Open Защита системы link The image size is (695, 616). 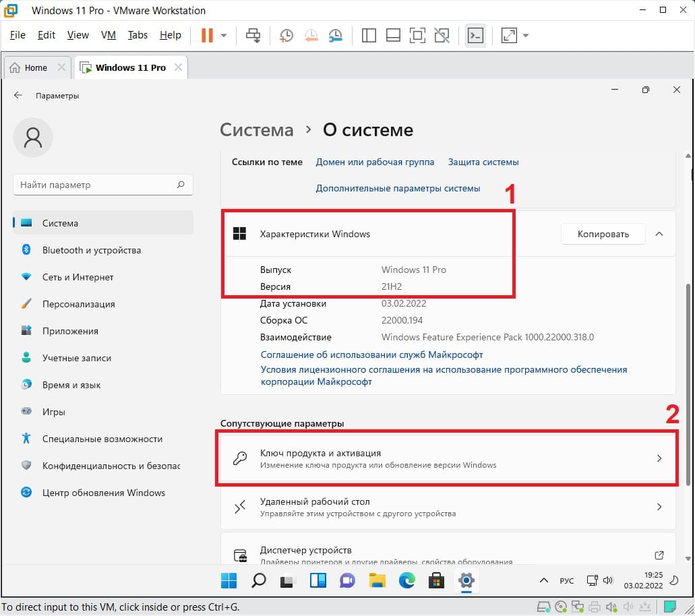point(483,162)
